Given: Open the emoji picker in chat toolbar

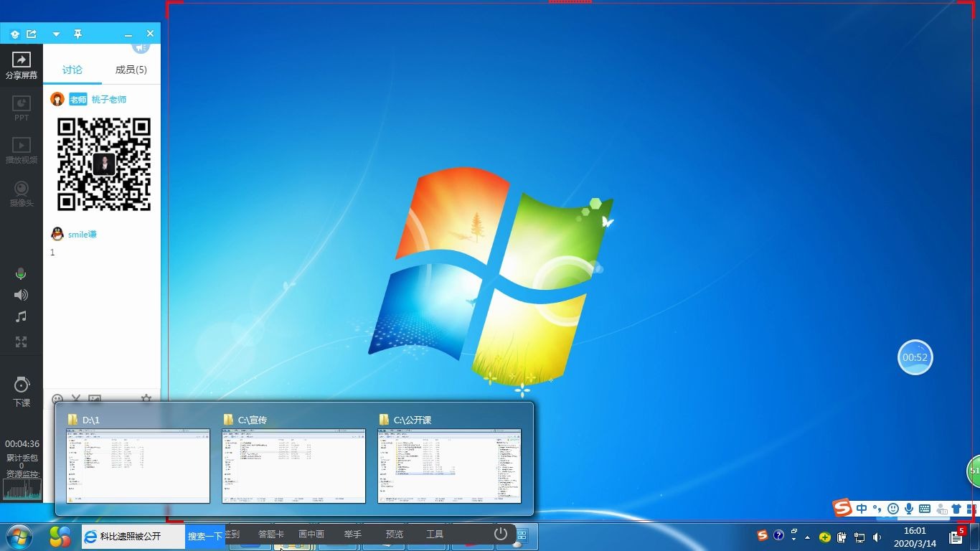Looking at the screenshot, I should tap(57, 398).
